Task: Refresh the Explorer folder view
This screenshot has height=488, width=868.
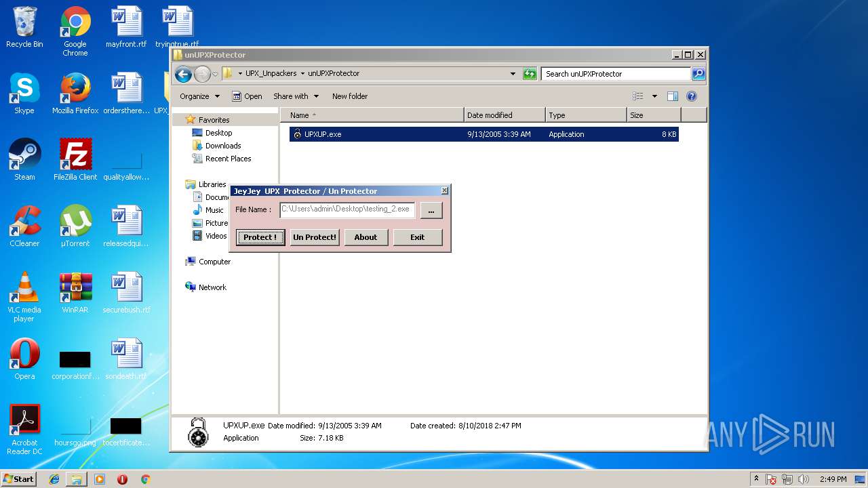Action: pos(530,74)
